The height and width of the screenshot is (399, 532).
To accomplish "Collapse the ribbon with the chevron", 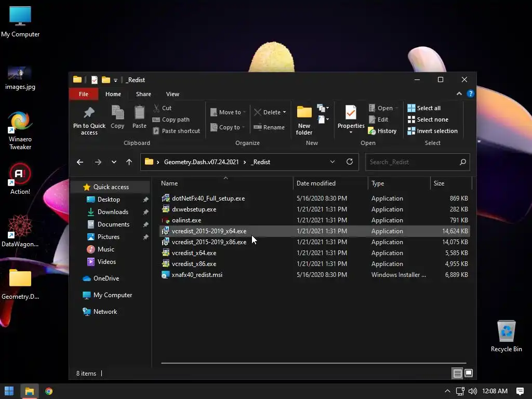I will pos(459,94).
